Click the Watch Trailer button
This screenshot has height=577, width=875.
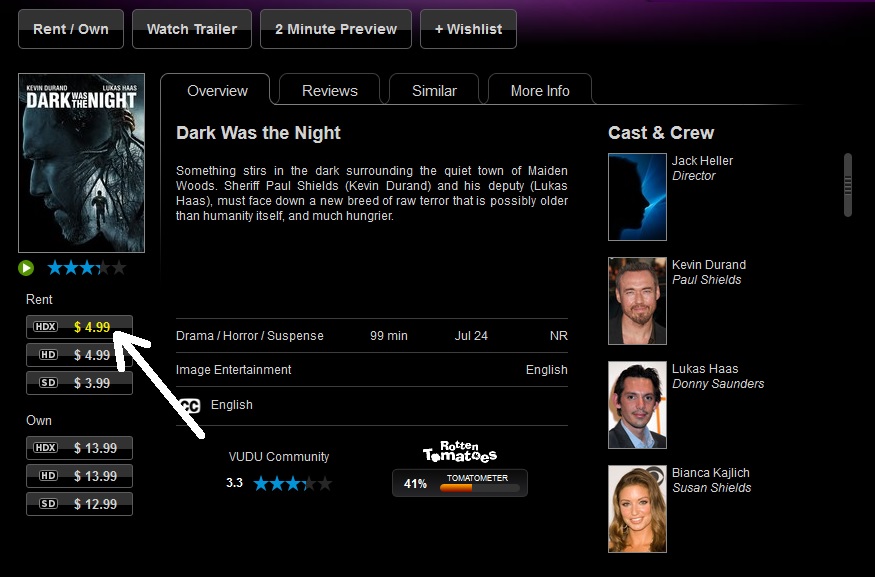point(192,29)
